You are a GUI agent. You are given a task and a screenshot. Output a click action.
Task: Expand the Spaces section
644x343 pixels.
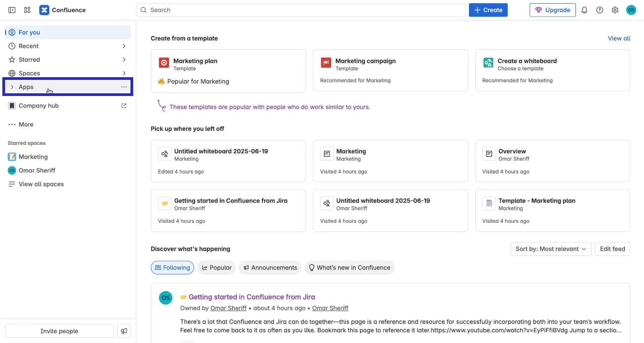124,73
